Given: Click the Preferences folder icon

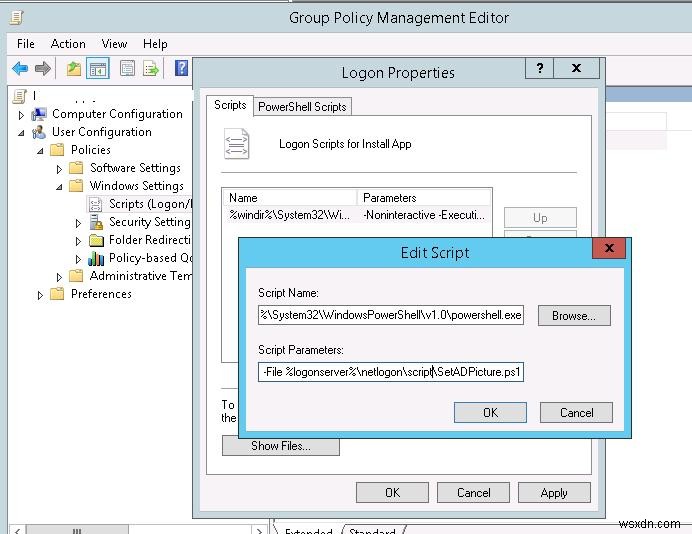Looking at the screenshot, I should click(x=57, y=294).
